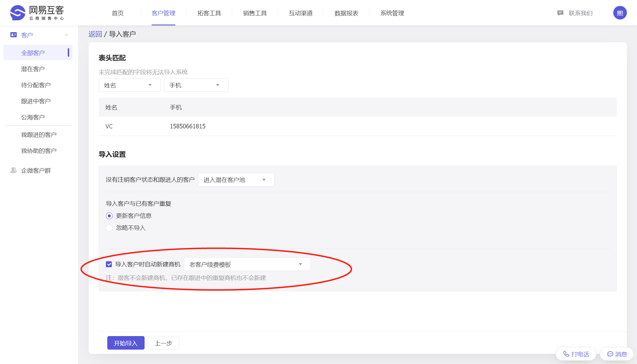Click the 消息 bubble icon
Screen dimensions: 637x364
pyautogui.click(x=610, y=354)
